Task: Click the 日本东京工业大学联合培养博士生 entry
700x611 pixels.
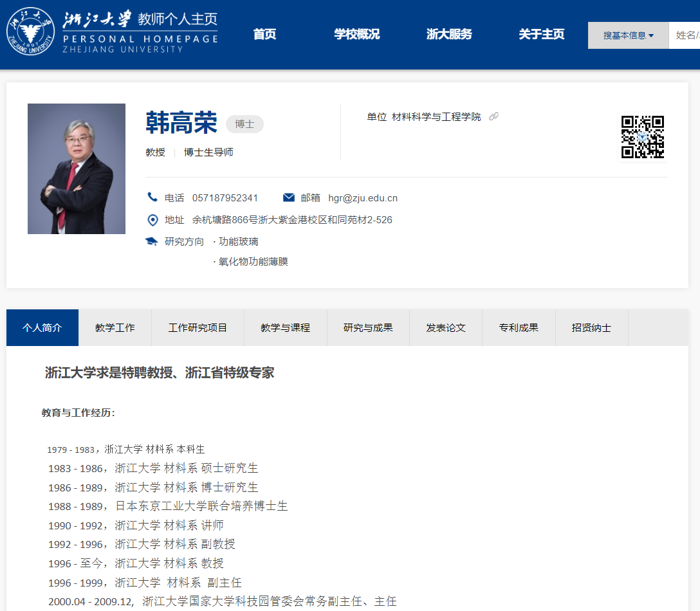Action: point(168,506)
